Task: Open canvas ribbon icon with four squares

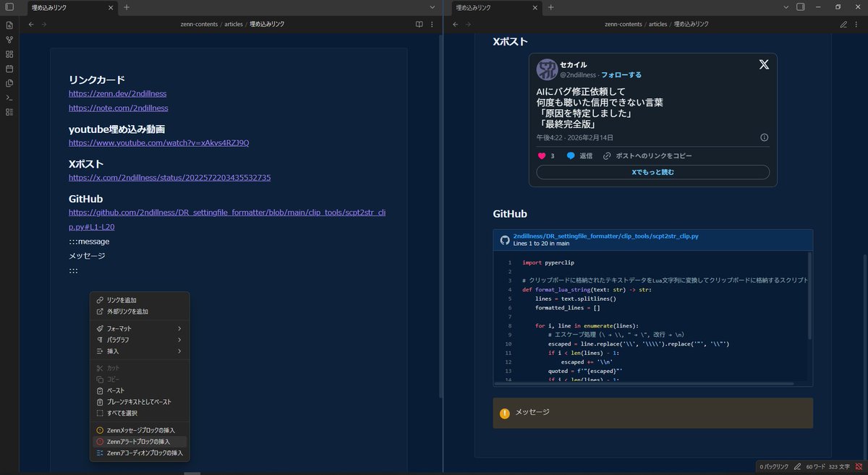Action: tap(9, 54)
